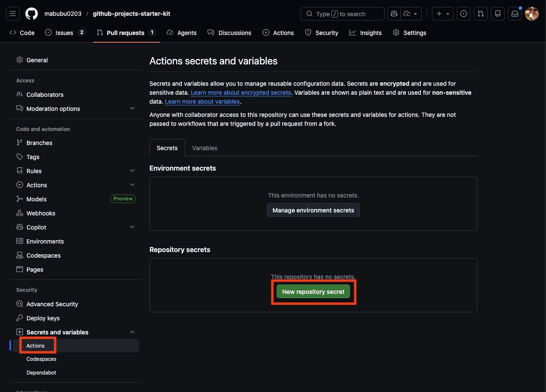
Task: Open the Agents tab
Action: [x=182, y=33]
